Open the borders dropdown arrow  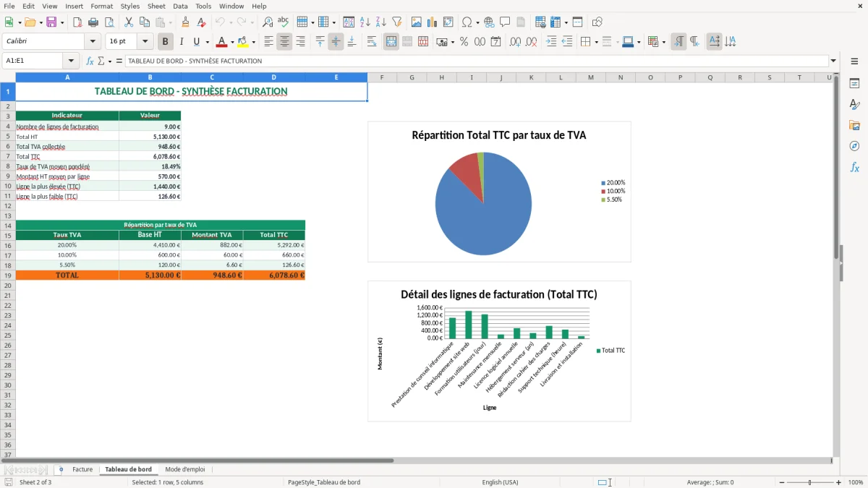point(595,42)
